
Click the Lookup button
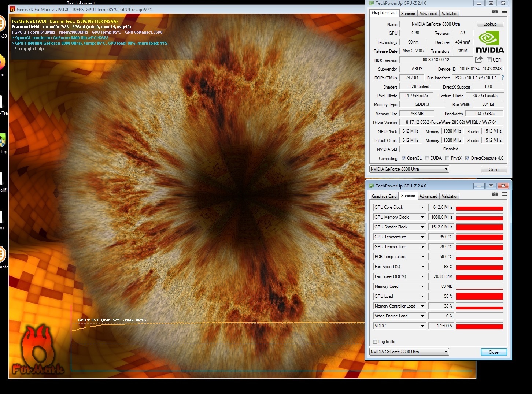490,24
